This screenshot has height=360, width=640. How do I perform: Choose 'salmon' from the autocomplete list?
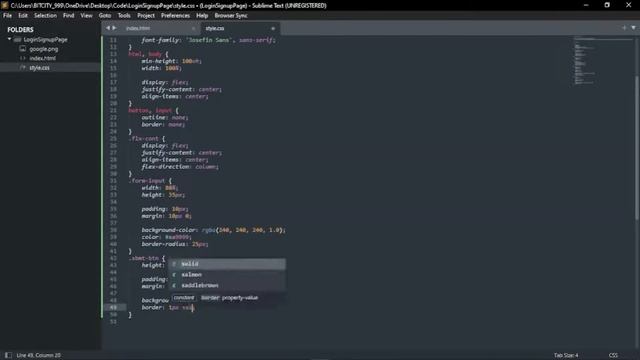227,275
